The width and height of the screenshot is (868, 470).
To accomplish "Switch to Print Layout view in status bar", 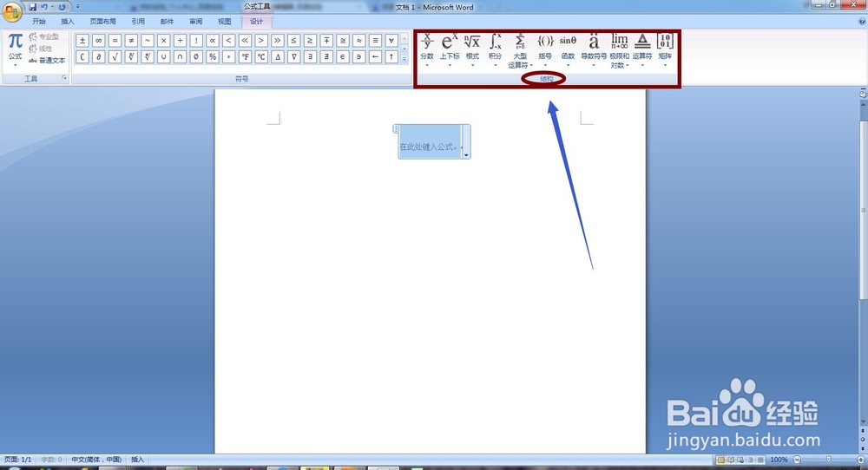I will click(x=720, y=460).
